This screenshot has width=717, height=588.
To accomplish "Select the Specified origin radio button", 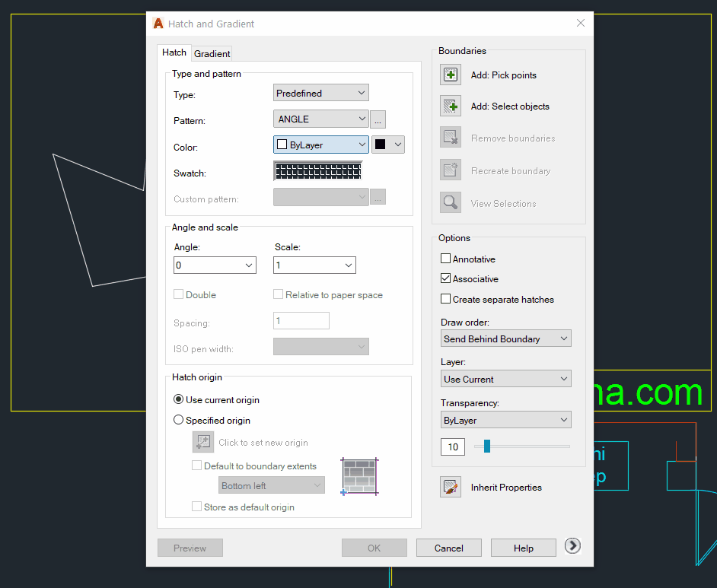I will pyautogui.click(x=179, y=420).
